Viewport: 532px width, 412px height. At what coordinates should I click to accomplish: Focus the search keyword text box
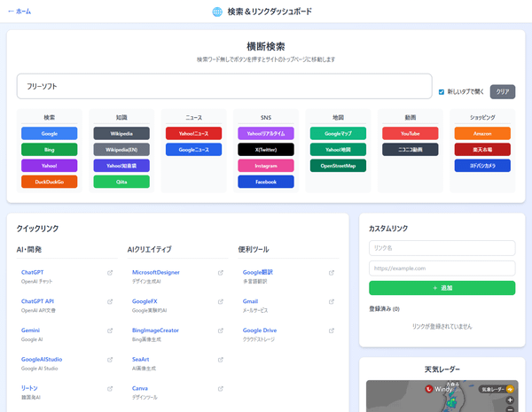(223, 86)
